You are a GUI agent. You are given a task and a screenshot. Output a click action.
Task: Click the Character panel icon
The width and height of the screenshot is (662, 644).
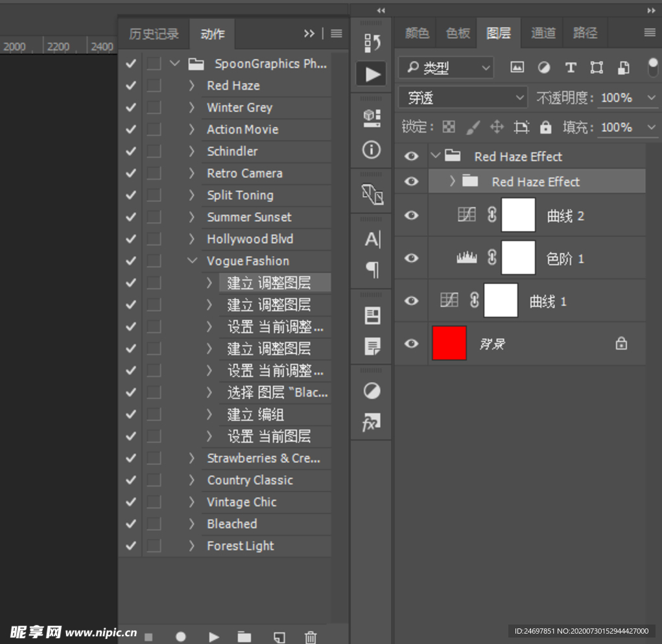(372, 239)
